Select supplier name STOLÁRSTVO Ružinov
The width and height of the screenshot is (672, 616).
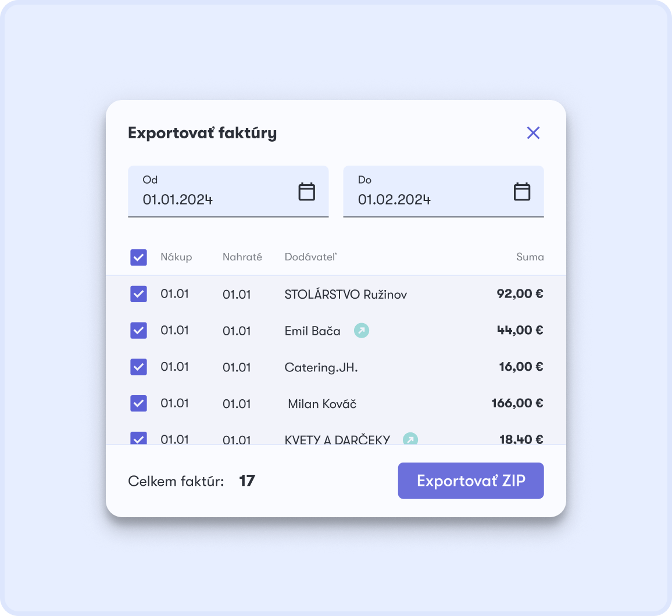pos(345,294)
